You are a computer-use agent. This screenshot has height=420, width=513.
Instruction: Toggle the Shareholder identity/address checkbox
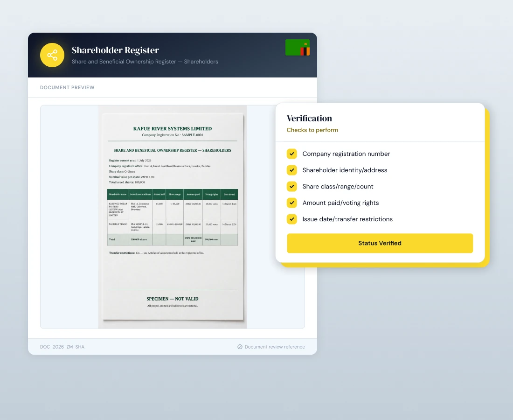point(292,170)
